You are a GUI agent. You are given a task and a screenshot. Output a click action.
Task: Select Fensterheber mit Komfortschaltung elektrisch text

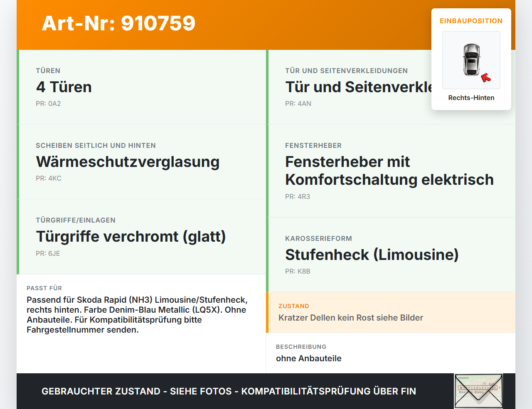[389, 171]
